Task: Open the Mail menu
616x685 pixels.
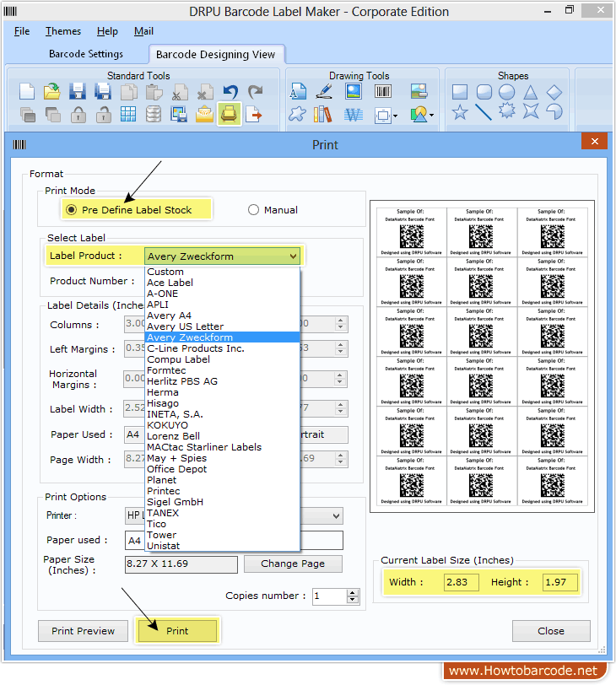Action: coord(143,31)
